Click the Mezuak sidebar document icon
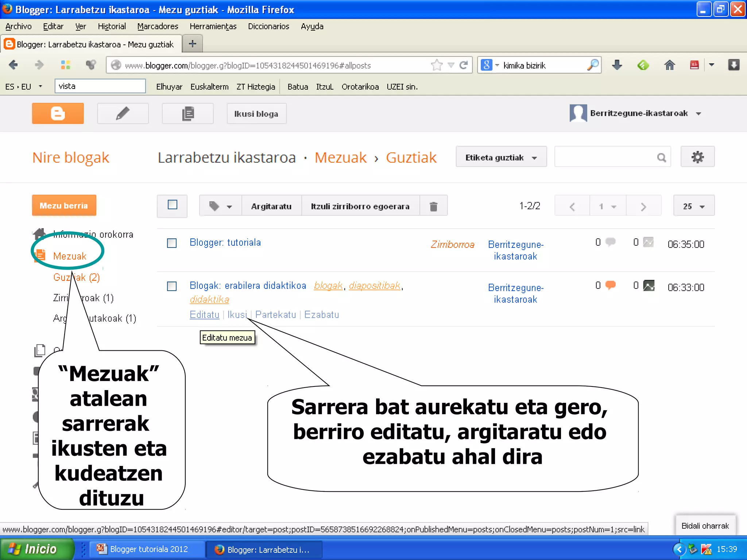This screenshot has height=560, width=747. coord(40,255)
